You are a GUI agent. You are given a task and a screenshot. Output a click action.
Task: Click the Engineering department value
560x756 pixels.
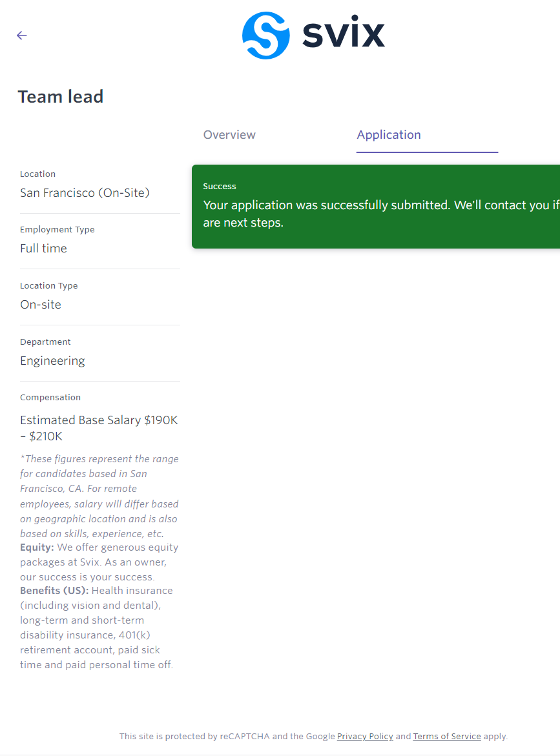pyautogui.click(x=52, y=361)
